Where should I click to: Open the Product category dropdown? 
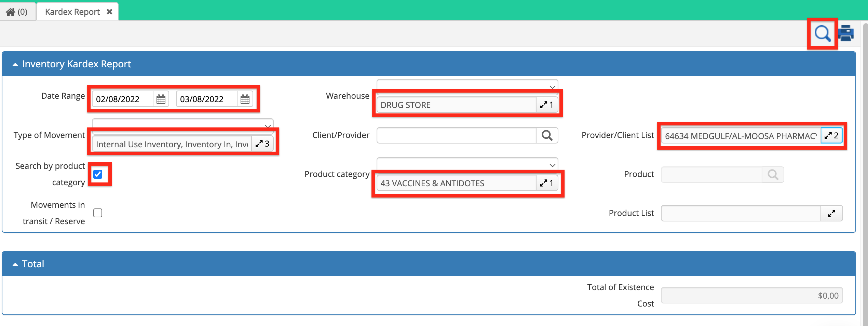552,165
